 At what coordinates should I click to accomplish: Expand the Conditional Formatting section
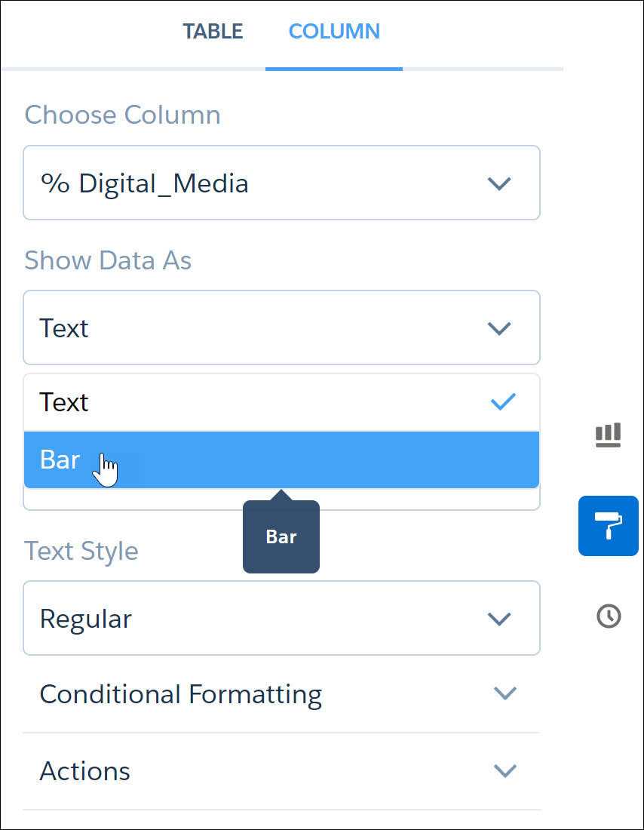pos(281,694)
